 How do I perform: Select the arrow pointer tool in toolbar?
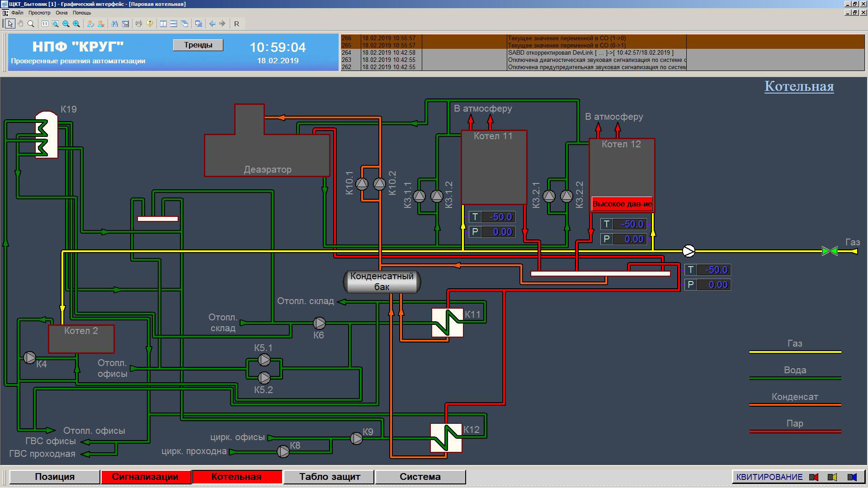coord(10,23)
